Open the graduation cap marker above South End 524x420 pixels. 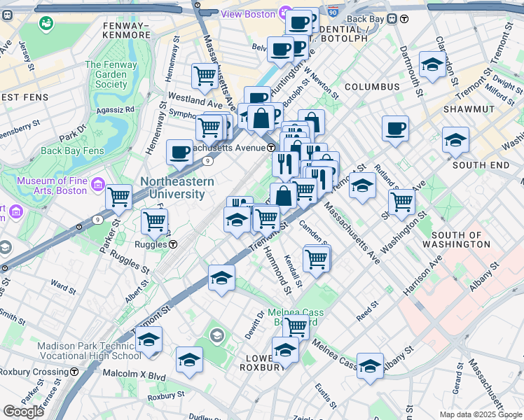click(455, 140)
